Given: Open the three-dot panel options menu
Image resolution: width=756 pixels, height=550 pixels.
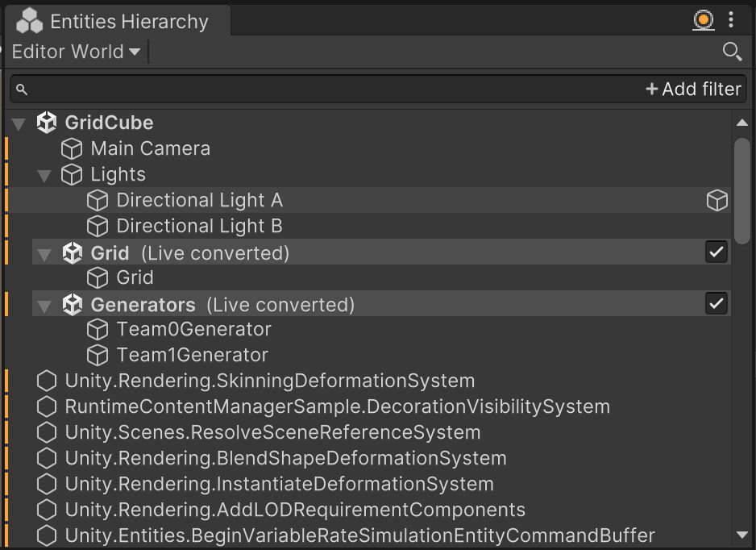Looking at the screenshot, I should click(x=731, y=20).
